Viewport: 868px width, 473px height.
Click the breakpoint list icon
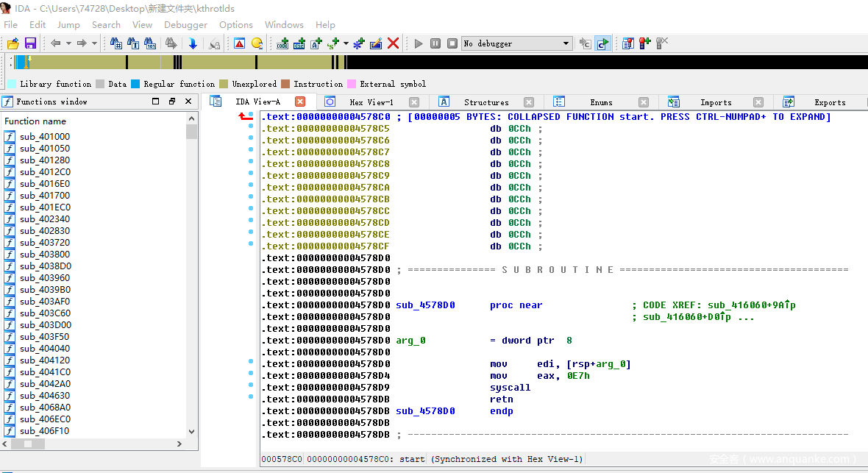(627, 43)
